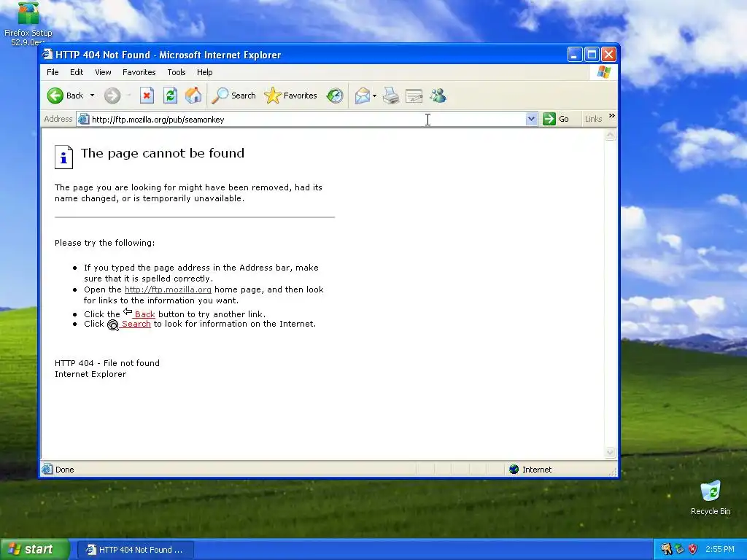Click the scrollbar down arrow
The width and height of the screenshot is (747, 560).
tap(611, 452)
